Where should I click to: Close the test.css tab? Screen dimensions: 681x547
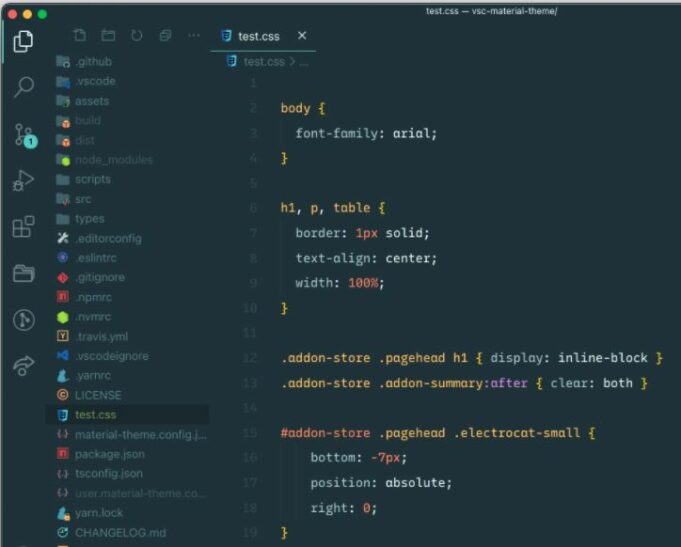(302, 37)
